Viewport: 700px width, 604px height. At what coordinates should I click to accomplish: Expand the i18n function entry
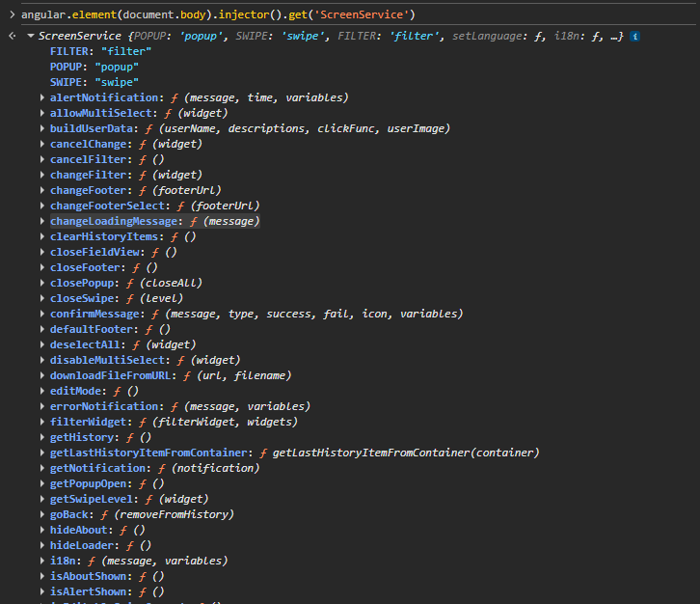click(42, 561)
